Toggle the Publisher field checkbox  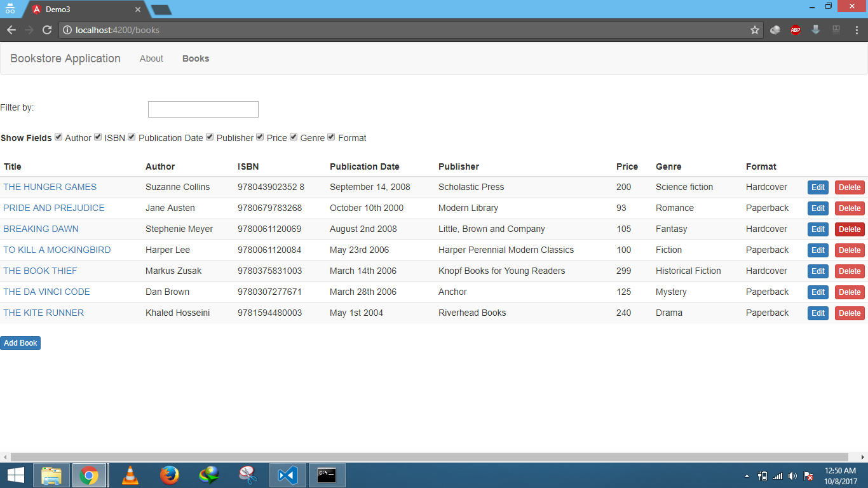coord(210,137)
